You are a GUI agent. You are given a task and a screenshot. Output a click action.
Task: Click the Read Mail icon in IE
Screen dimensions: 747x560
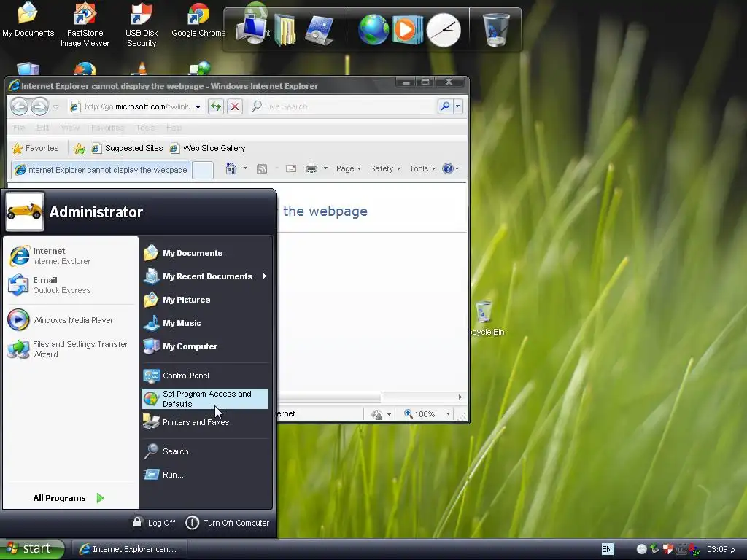(x=290, y=168)
